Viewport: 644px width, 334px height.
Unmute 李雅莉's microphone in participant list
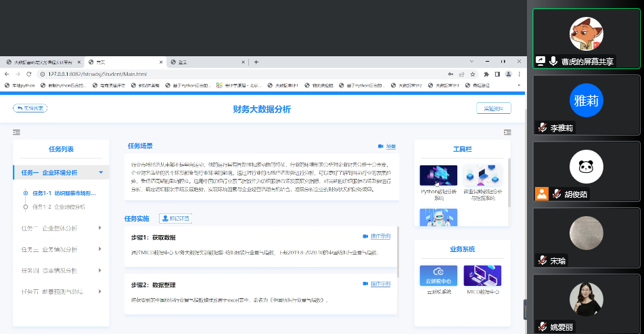[542, 127]
